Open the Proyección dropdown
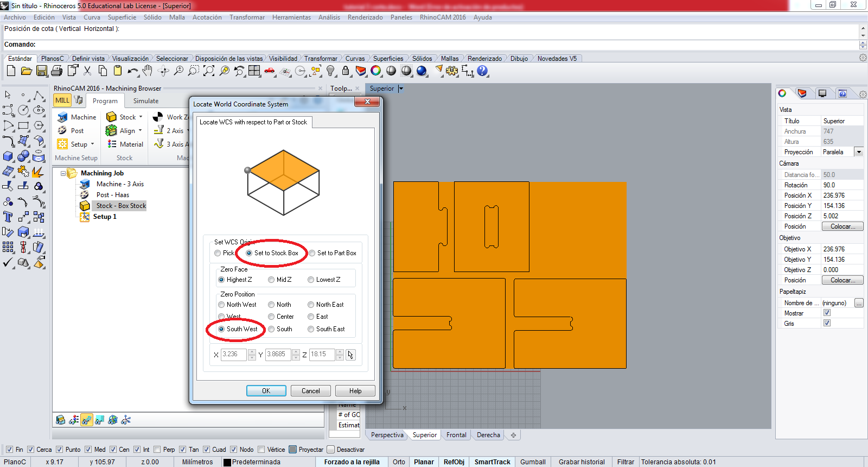This screenshot has width=868, height=467. 859,152
